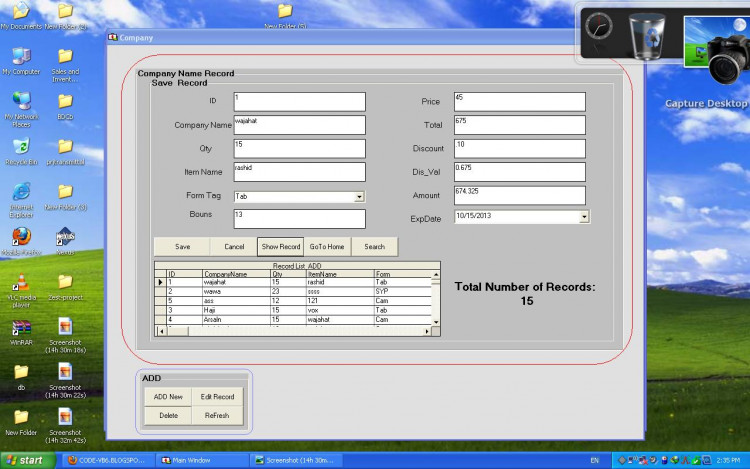
Task: Click the Discount text field
Action: (520, 149)
